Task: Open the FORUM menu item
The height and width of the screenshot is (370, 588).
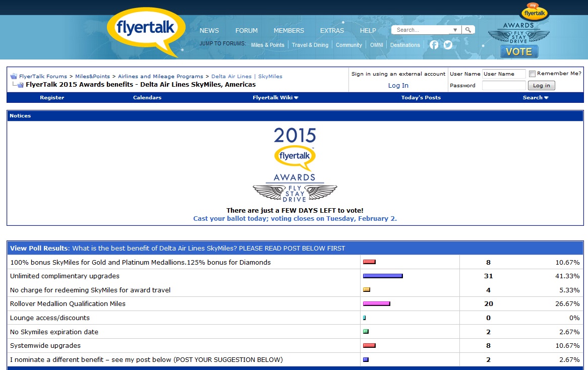Action: (246, 31)
